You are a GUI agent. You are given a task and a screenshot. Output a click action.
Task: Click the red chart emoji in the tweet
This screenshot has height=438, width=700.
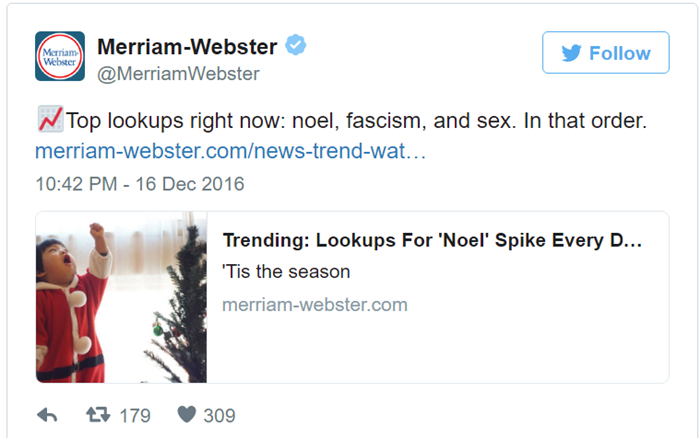point(48,121)
